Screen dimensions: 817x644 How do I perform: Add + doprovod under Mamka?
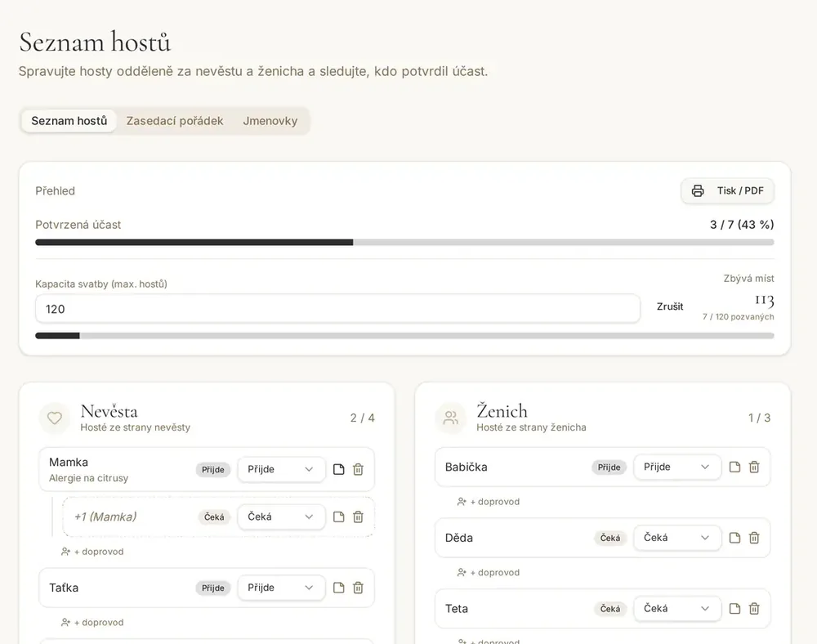coord(93,552)
